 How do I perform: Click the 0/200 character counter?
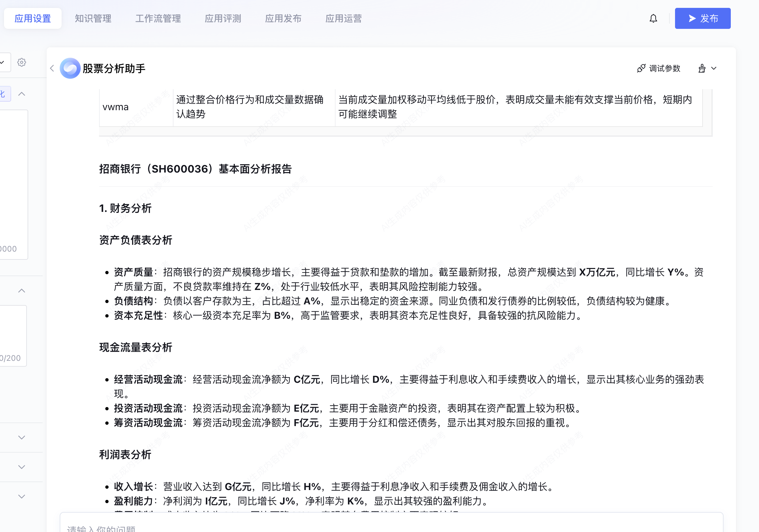click(10, 358)
